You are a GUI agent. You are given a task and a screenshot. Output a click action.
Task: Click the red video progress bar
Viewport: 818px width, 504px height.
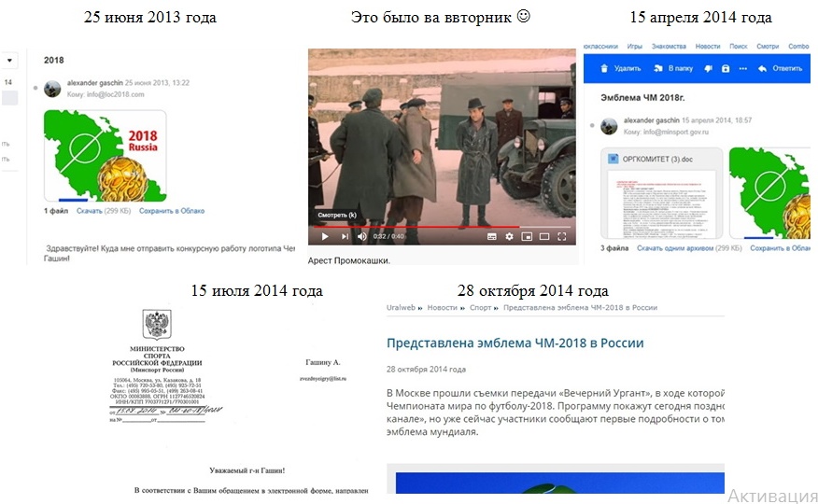416,227
